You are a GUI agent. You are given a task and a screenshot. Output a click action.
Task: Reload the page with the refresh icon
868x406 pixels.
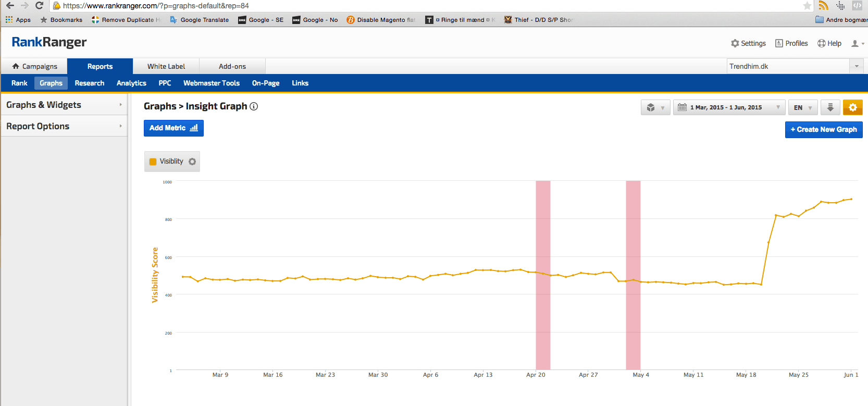[39, 6]
